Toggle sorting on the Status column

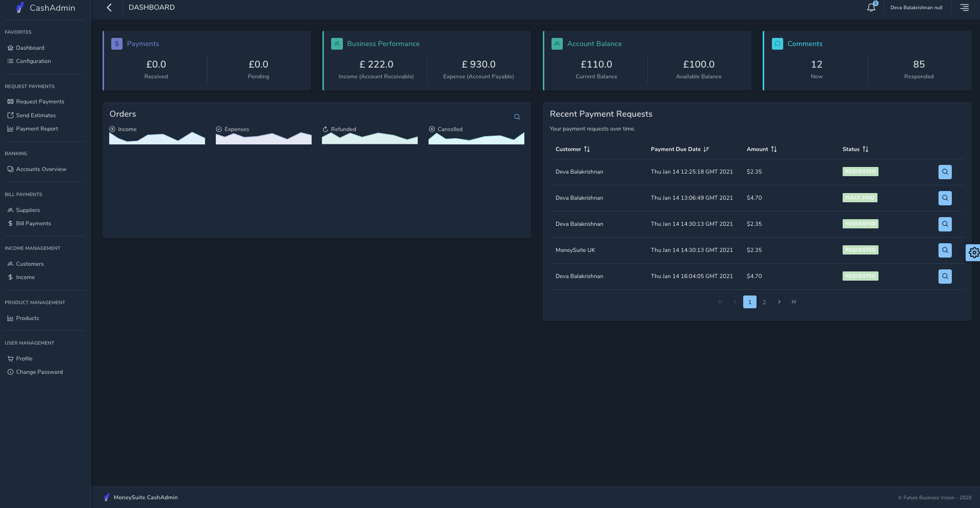tap(865, 150)
